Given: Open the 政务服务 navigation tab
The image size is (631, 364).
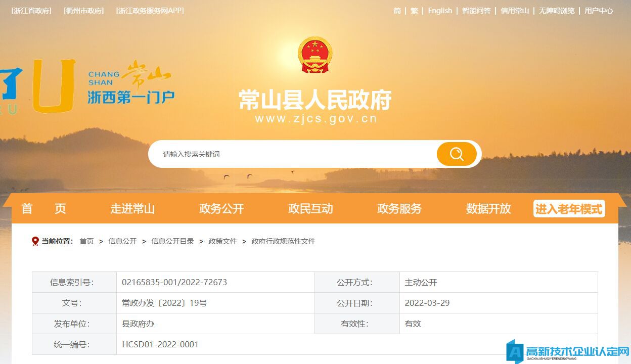Looking at the screenshot, I should click(399, 209).
